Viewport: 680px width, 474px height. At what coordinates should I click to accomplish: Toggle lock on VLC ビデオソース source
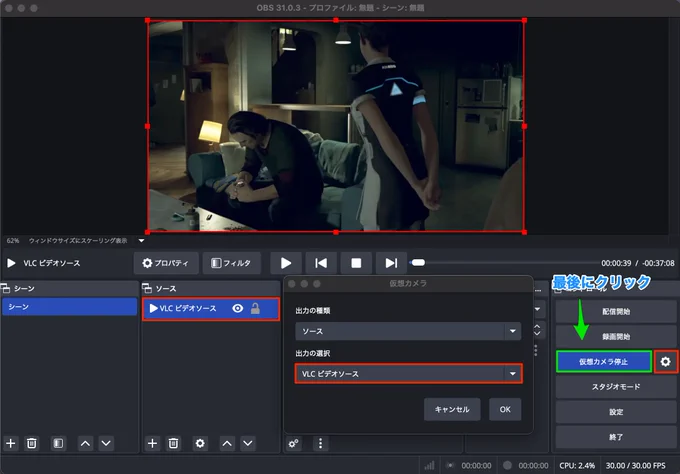coord(255,308)
